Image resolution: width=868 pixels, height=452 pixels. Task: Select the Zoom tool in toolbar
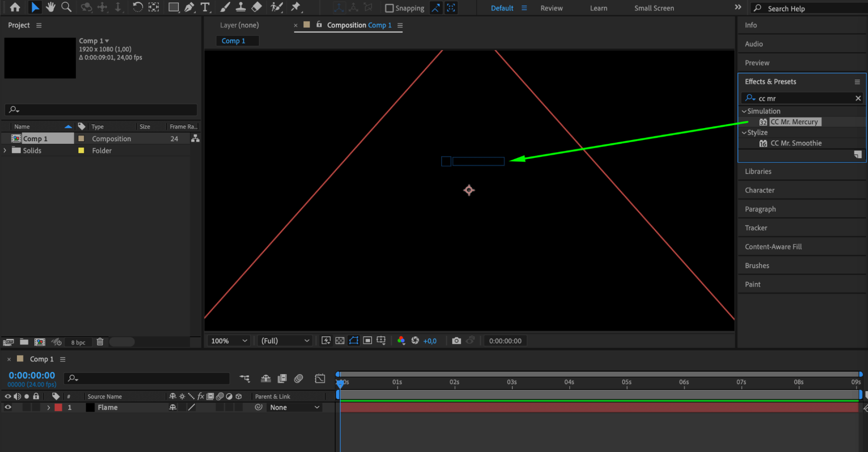(x=66, y=7)
